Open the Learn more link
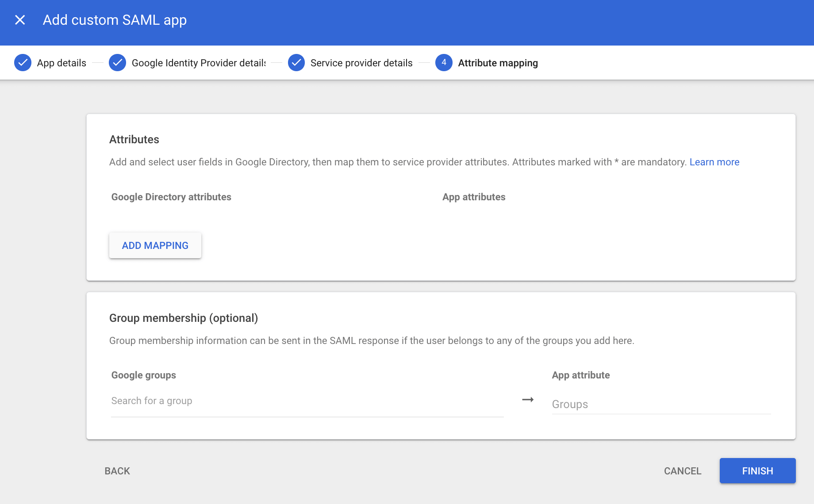The width and height of the screenshot is (814, 504). click(x=714, y=162)
